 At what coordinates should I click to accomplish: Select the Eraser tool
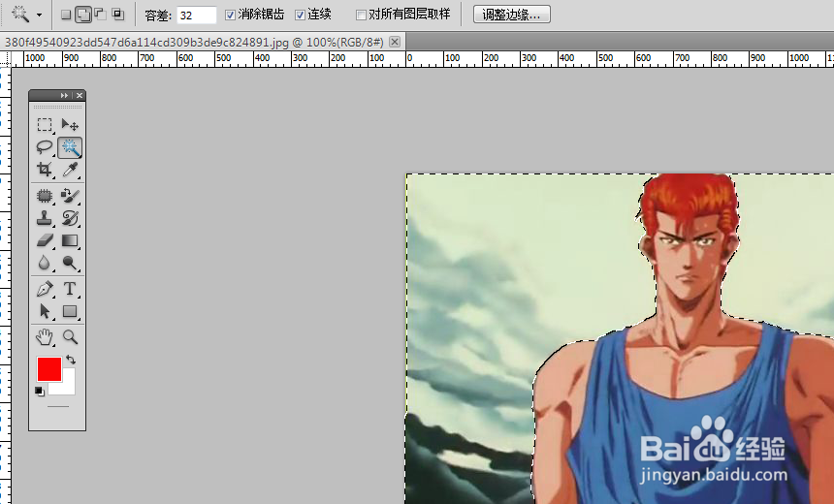(x=45, y=240)
